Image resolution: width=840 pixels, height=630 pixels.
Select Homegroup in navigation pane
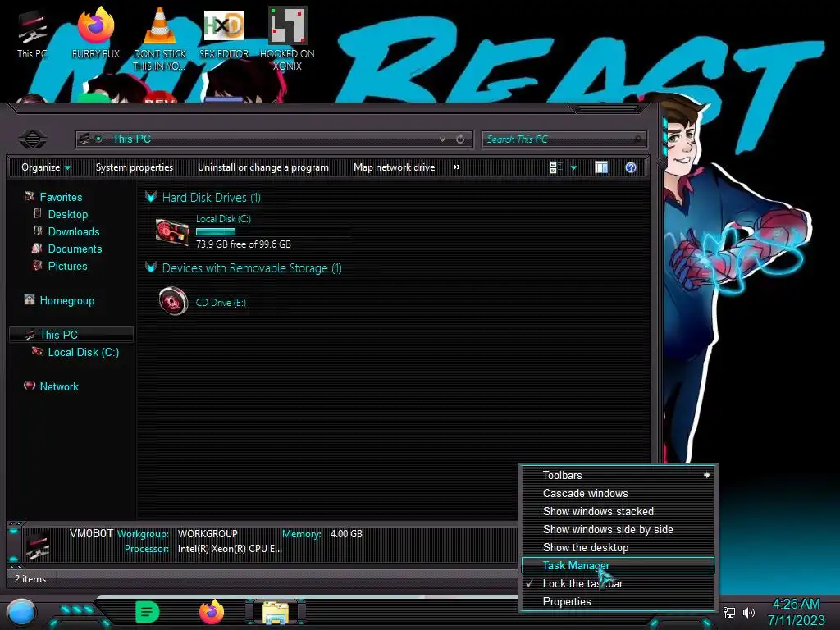coord(67,300)
